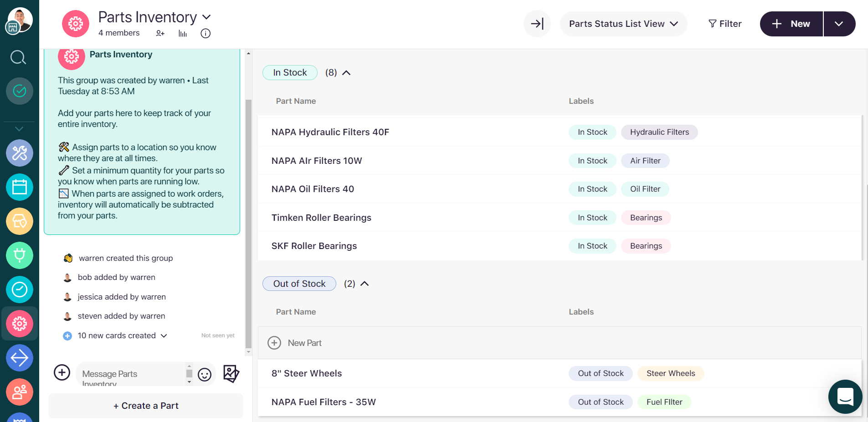Viewport: 868px width, 422px height.
Task: Expand the 10 new cards created entry
Action: click(164, 336)
